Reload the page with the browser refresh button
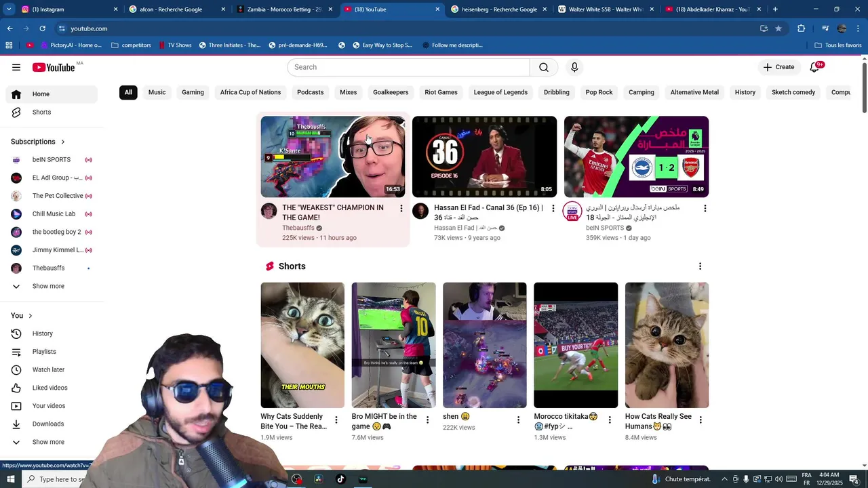Viewport: 868px width, 488px height. tap(42, 28)
